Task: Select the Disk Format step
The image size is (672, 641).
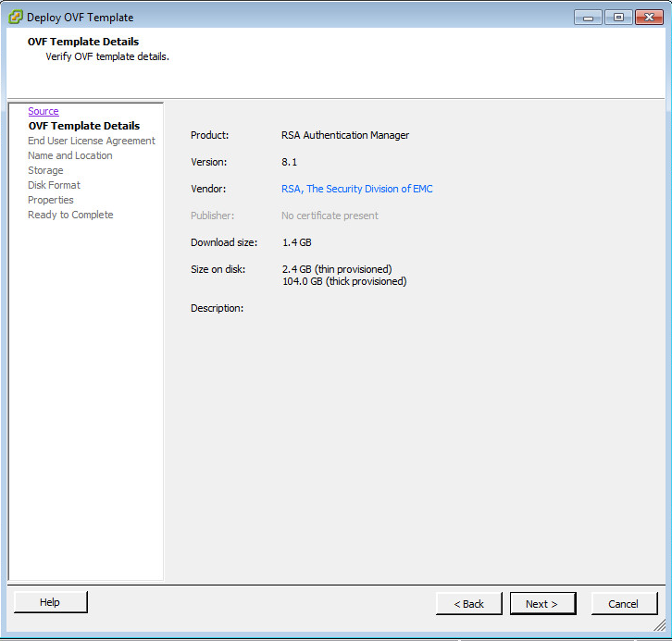Action: pyautogui.click(x=54, y=185)
